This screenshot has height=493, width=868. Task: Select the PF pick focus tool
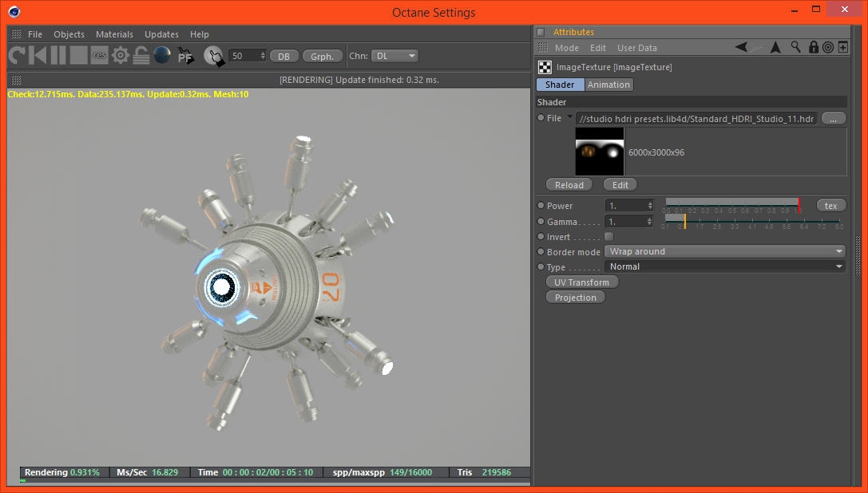tap(185, 56)
